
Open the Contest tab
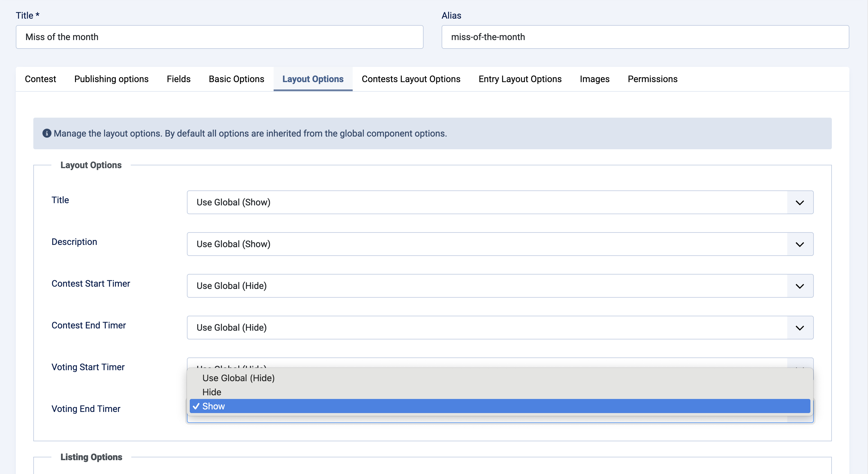point(40,79)
